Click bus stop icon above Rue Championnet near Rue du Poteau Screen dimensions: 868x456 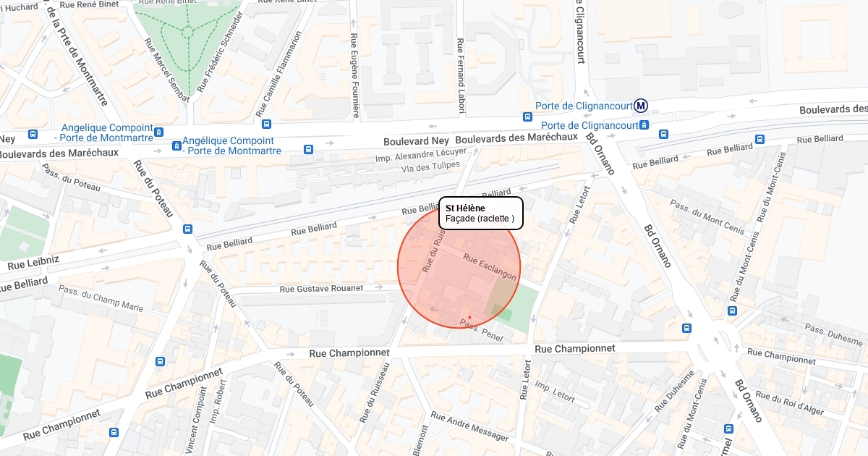[x=160, y=361]
